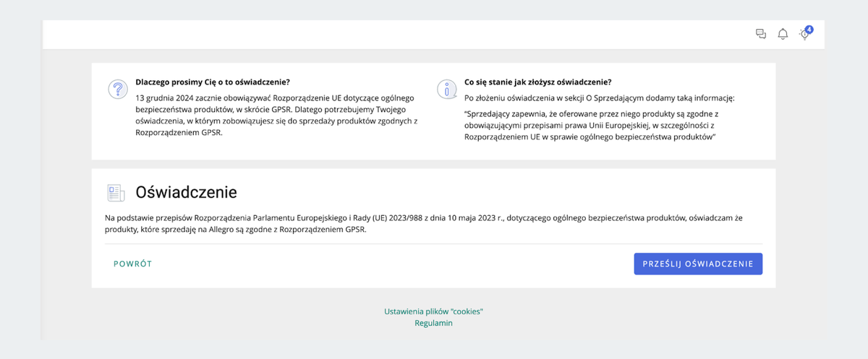Open the messages chat icon
The width and height of the screenshot is (868, 359).
[760, 34]
